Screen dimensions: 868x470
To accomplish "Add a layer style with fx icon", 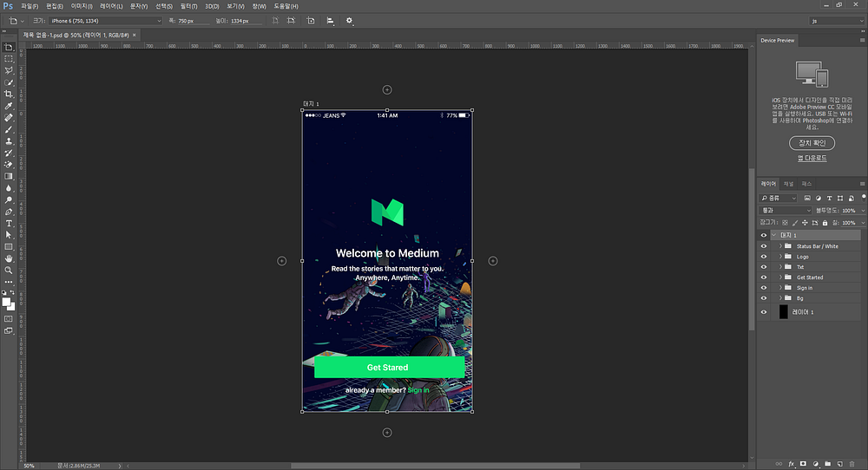I will (x=791, y=464).
